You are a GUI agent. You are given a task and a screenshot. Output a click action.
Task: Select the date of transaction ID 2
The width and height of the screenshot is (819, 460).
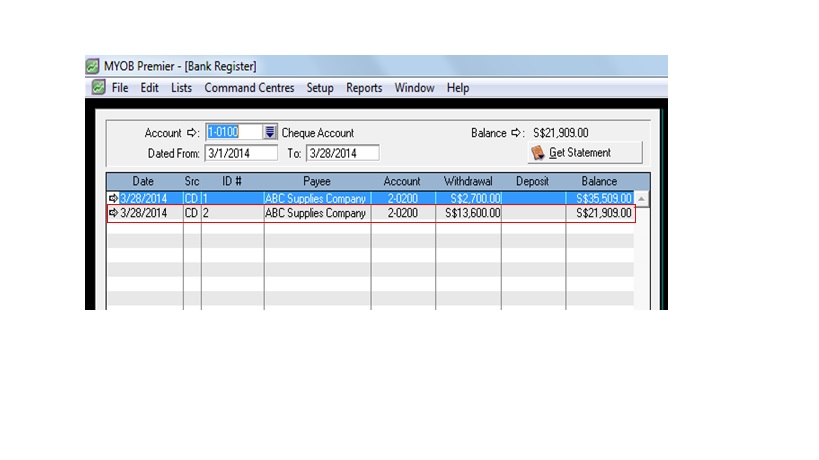click(144, 213)
